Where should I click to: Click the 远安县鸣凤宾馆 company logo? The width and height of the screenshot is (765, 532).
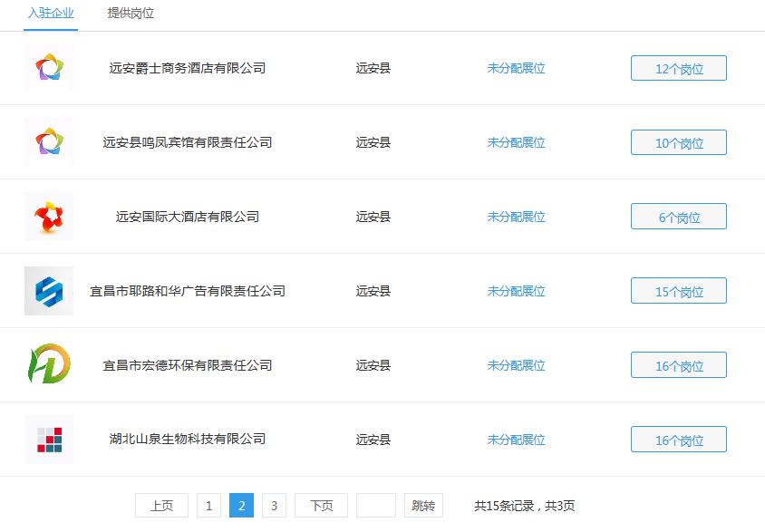coord(48,142)
